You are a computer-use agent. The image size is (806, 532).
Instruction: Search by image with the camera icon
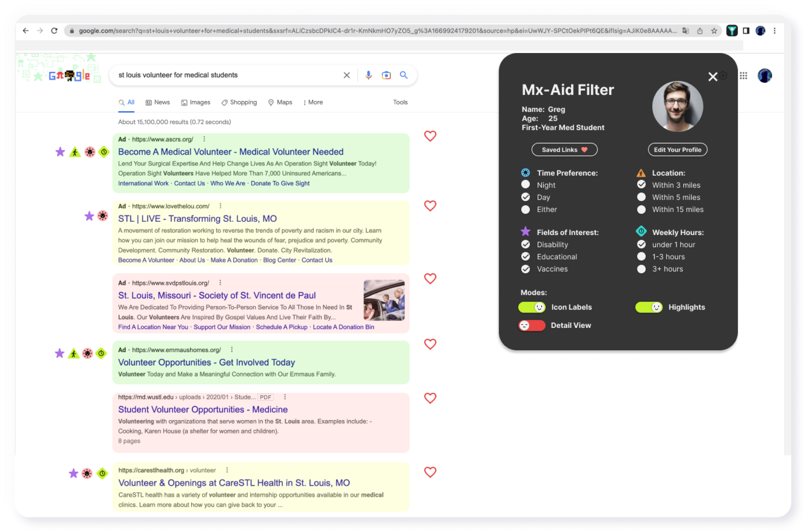[386, 75]
